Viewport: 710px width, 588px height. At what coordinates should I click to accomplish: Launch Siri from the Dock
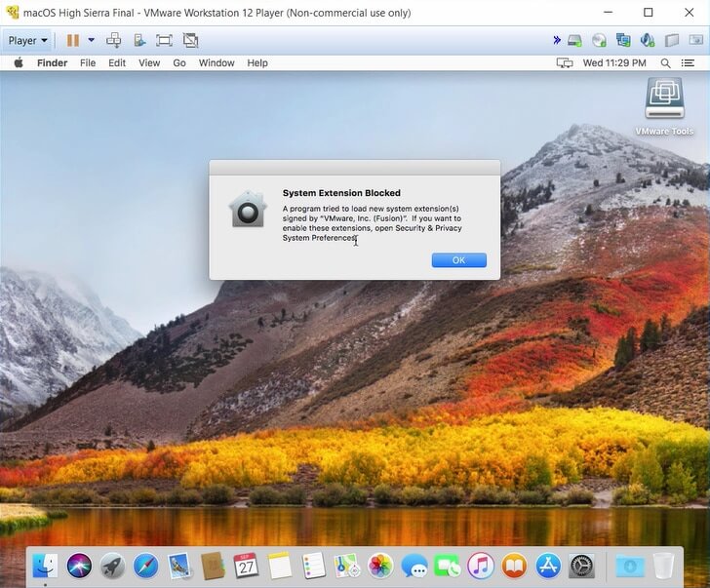[x=79, y=566]
